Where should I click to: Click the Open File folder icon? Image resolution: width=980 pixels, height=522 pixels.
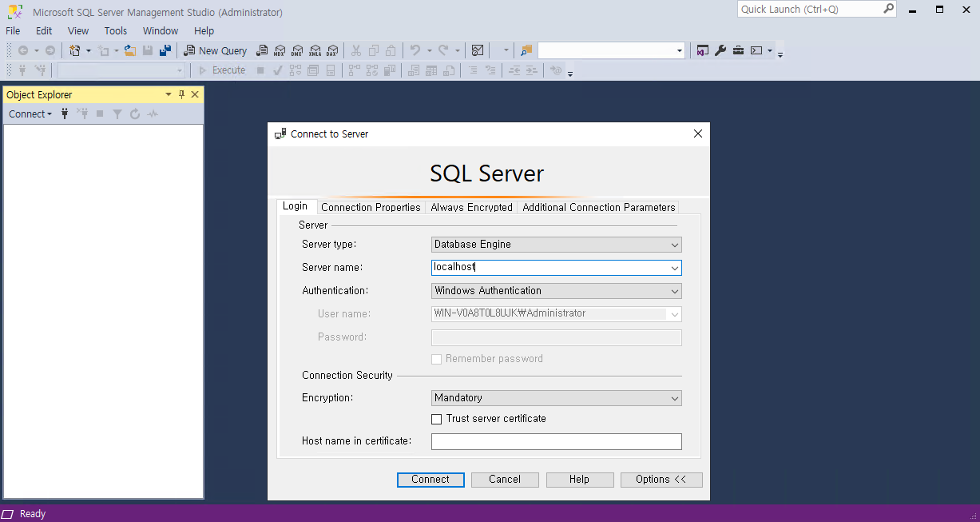click(x=129, y=50)
